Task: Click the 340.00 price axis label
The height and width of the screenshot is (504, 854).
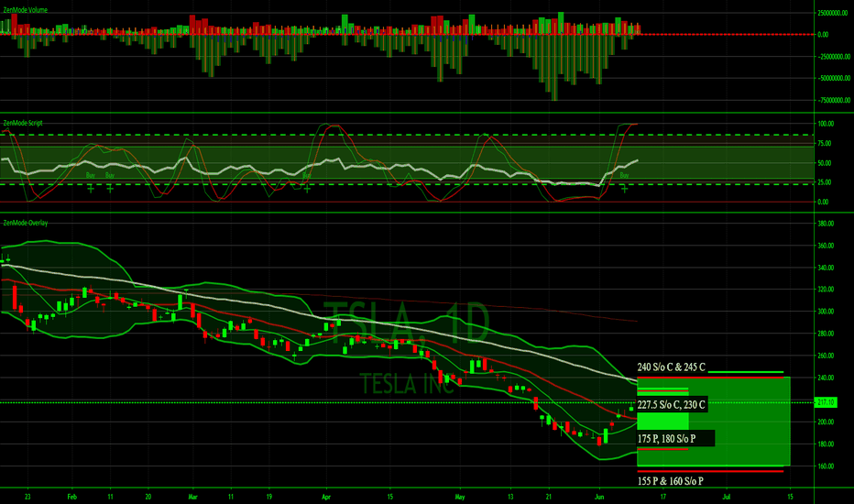Action: coord(826,268)
